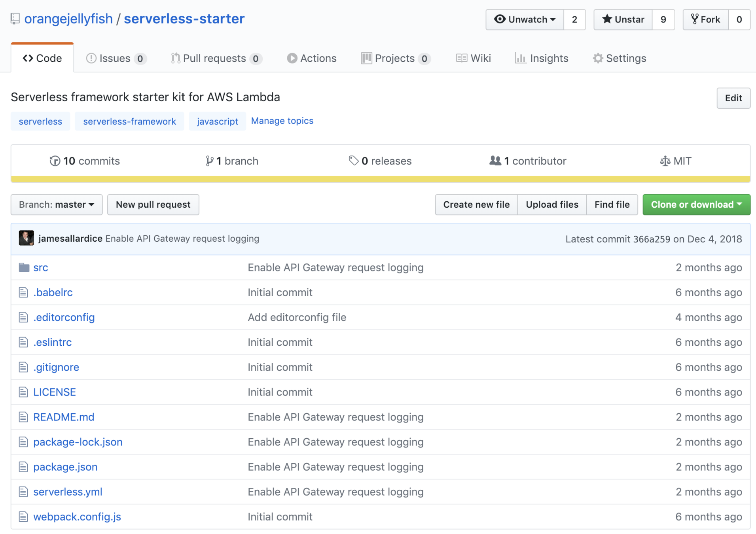Image resolution: width=756 pixels, height=534 pixels.
Task: Click the file icon next to README.md
Action: pyautogui.click(x=23, y=417)
